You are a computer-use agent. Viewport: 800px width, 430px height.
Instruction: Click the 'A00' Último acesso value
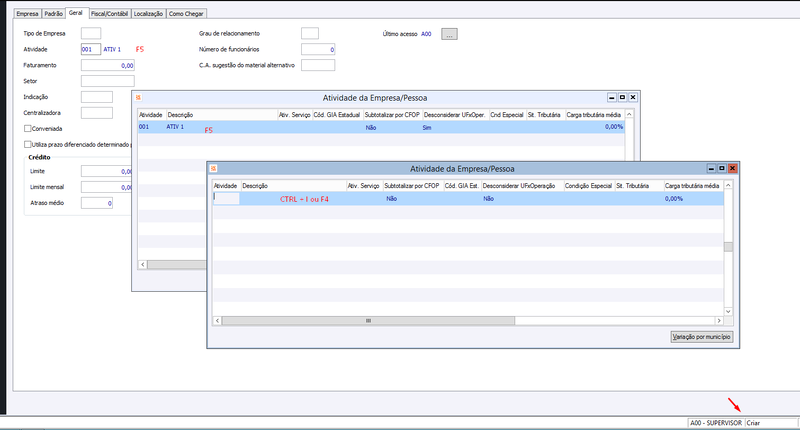[426, 34]
